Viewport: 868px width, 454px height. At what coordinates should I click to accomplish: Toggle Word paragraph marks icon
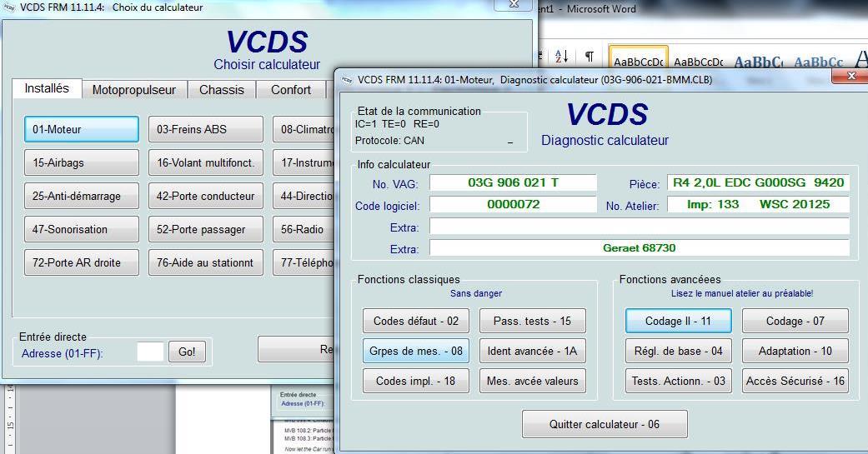click(590, 56)
